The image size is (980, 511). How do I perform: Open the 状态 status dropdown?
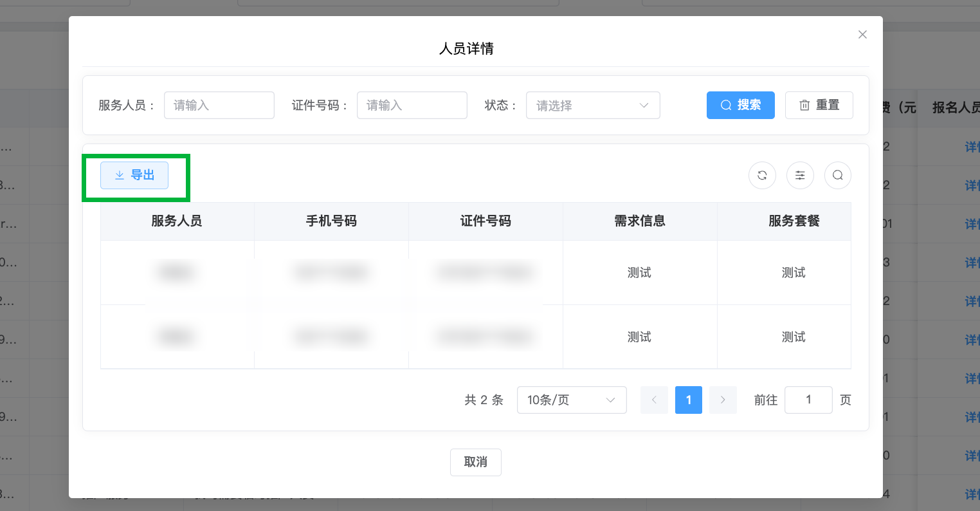pos(592,106)
